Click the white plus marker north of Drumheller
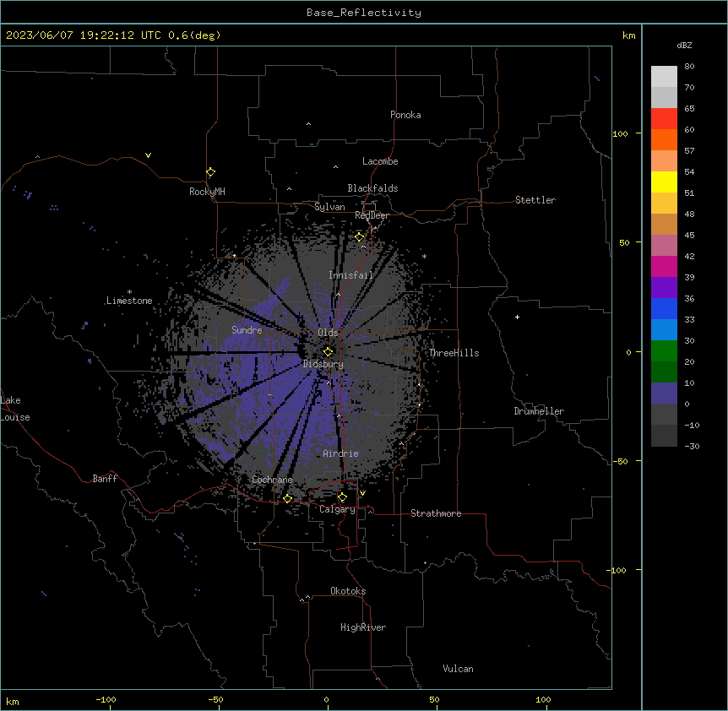The height and width of the screenshot is (711, 728). point(517,317)
